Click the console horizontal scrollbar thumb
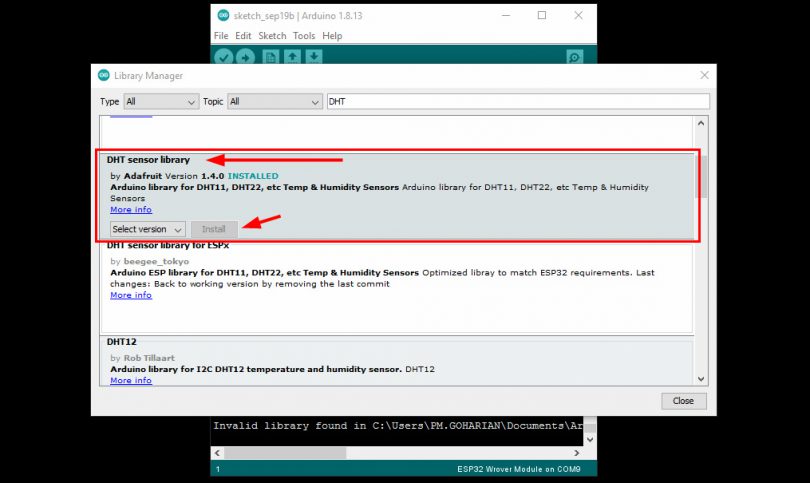Viewport: 810px width, 483px height. pos(285,453)
